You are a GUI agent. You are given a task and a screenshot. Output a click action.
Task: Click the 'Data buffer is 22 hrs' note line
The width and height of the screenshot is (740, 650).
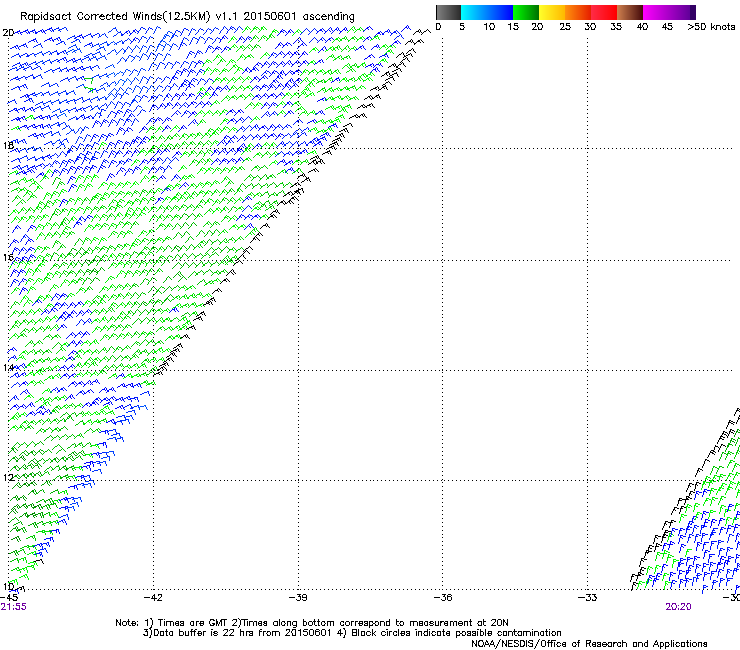pyautogui.click(x=352, y=633)
